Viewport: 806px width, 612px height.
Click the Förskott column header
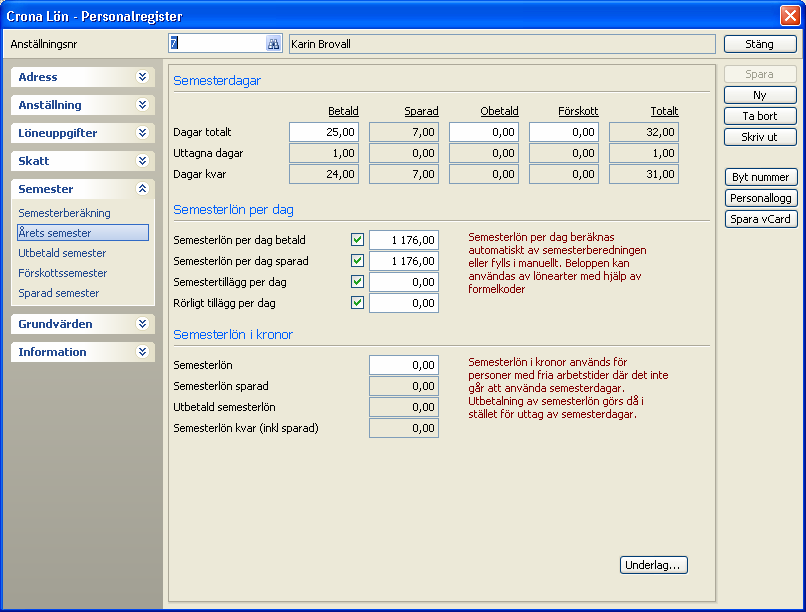pyautogui.click(x=578, y=111)
